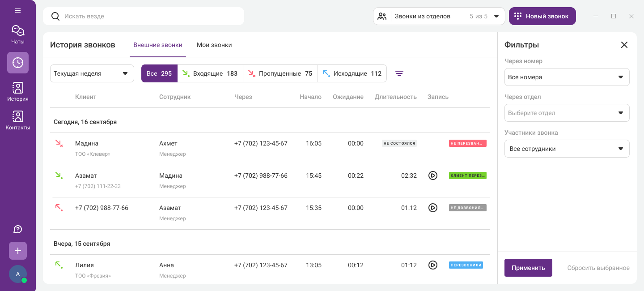Screen dimensions: 644x291
Task: Open the user avatar profile
Action: [18, 274]
